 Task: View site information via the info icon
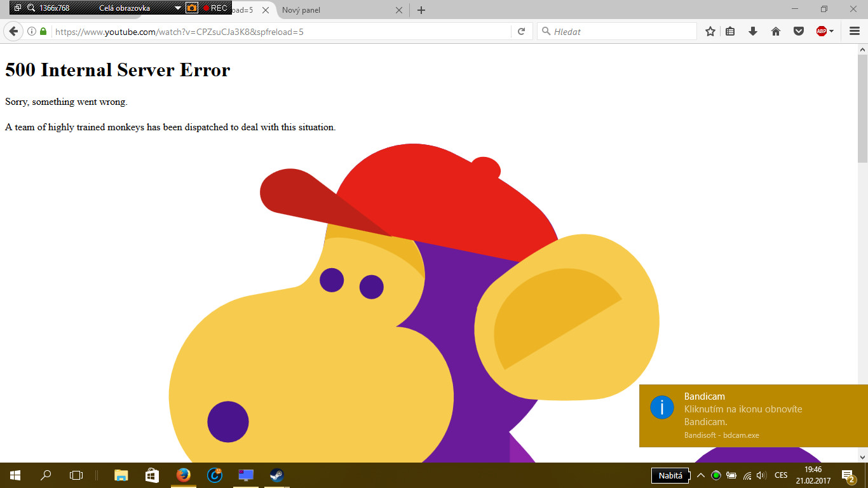coord(32,31)
